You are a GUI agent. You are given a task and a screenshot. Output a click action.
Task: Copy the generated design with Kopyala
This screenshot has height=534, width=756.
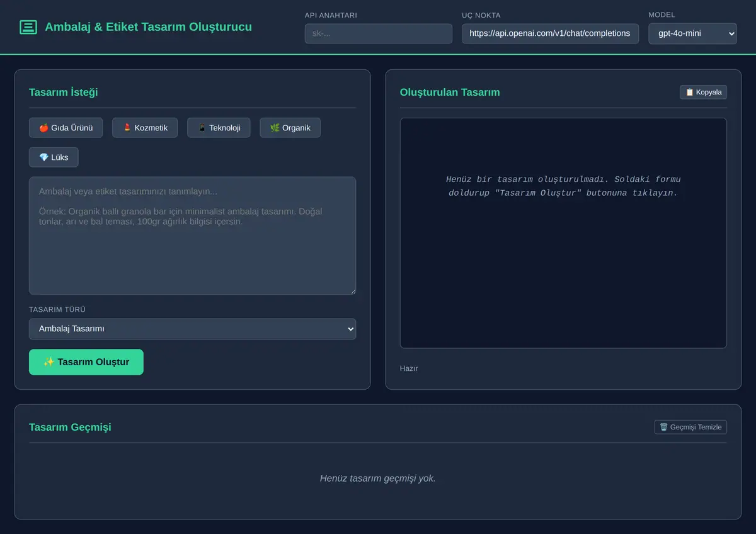point(703,92)
